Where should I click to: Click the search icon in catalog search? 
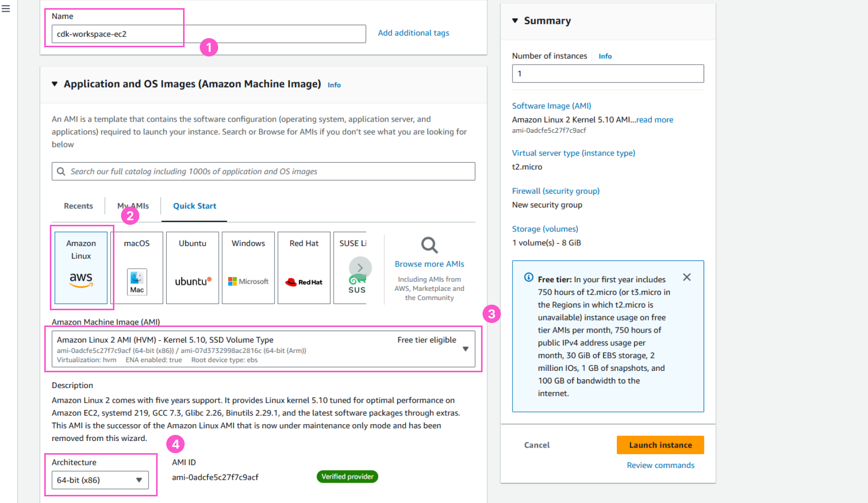pyautogui.click(x=61, y=171)
